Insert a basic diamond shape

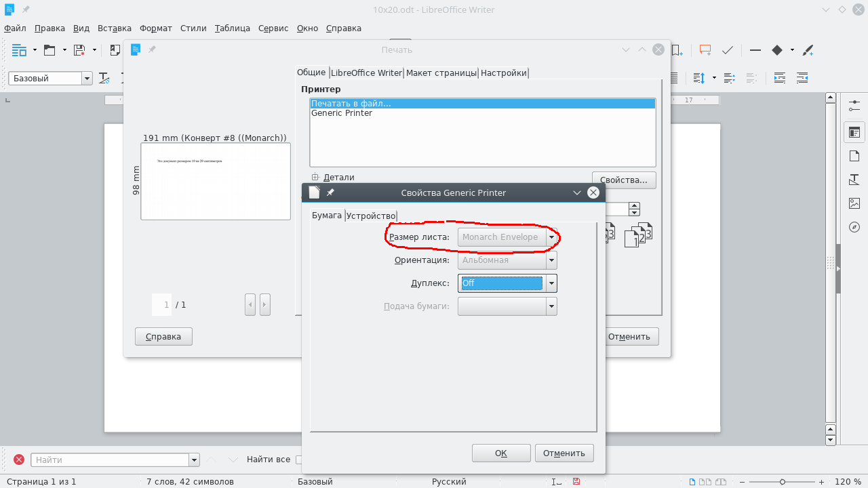click(777, 50)
